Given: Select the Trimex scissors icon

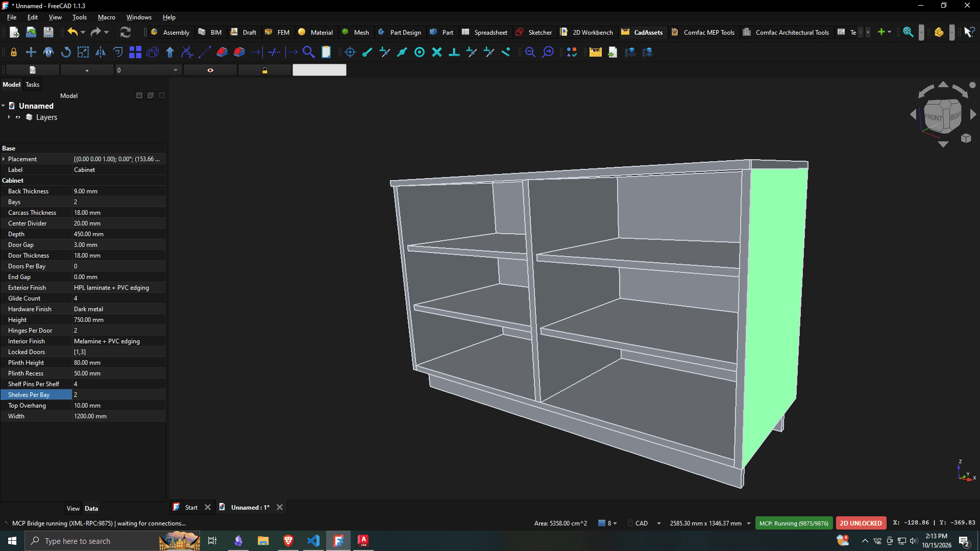Looking at the screenshot, I should click(x=187, y=52).
